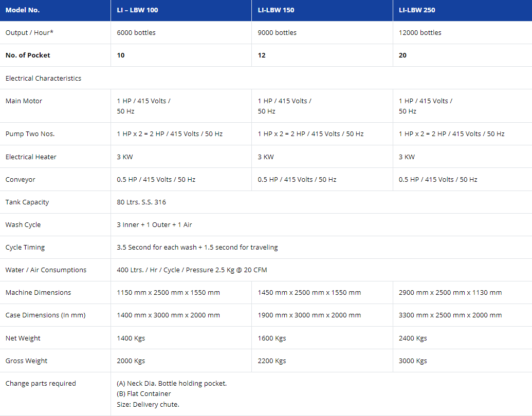Click the LI-LBW 150 column header
532x416 pixels.
tap(276, 10)
